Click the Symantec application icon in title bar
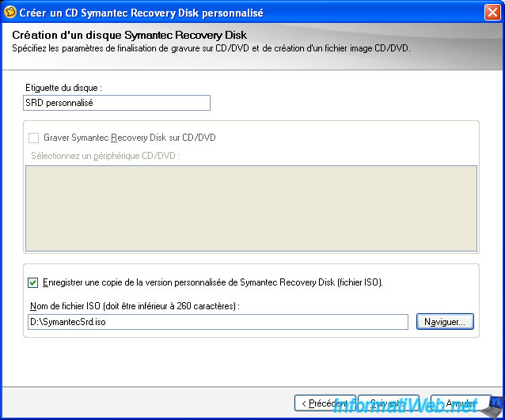Viewport: 505px width, 420px height. click(x=10, y=12)
